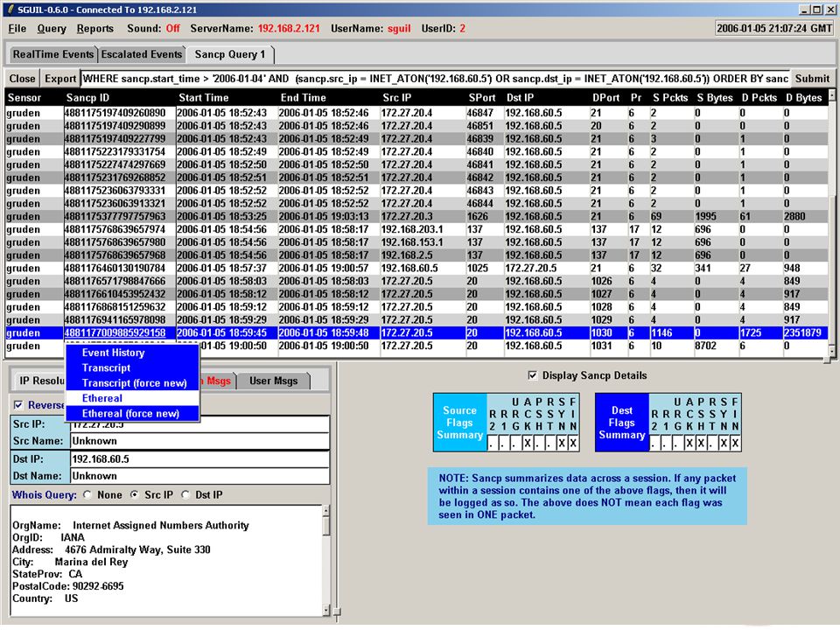
Task: Click D Bytes value 2351879
Action: point(802,332)
